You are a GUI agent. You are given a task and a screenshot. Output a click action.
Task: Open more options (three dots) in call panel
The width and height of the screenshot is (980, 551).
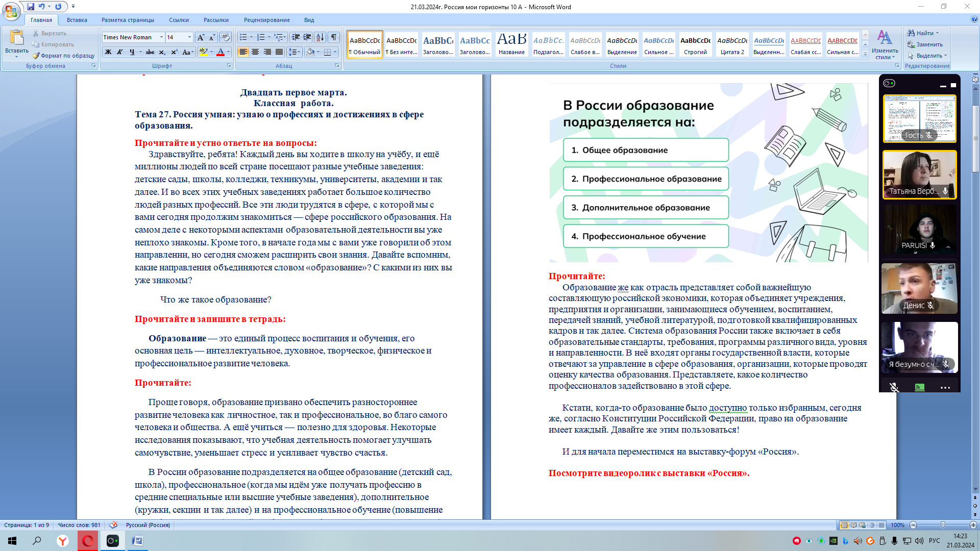tap(945, 387)
